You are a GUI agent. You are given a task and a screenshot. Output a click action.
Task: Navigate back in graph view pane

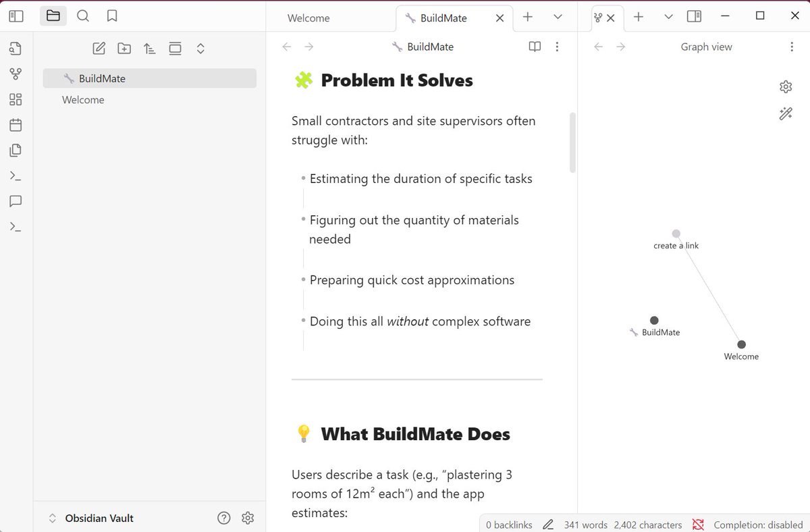pyautogui.click(x=597, y=47)
